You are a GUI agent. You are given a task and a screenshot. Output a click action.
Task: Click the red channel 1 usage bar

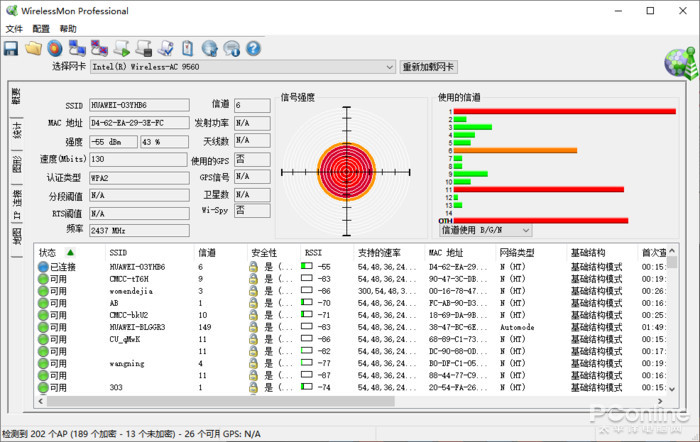pyautogui.click(x=565, y=111)
